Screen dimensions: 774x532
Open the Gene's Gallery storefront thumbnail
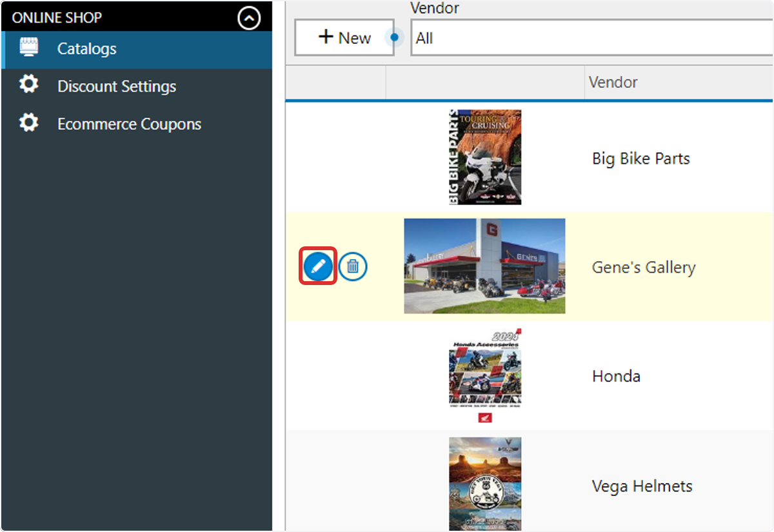click(484, 266)
